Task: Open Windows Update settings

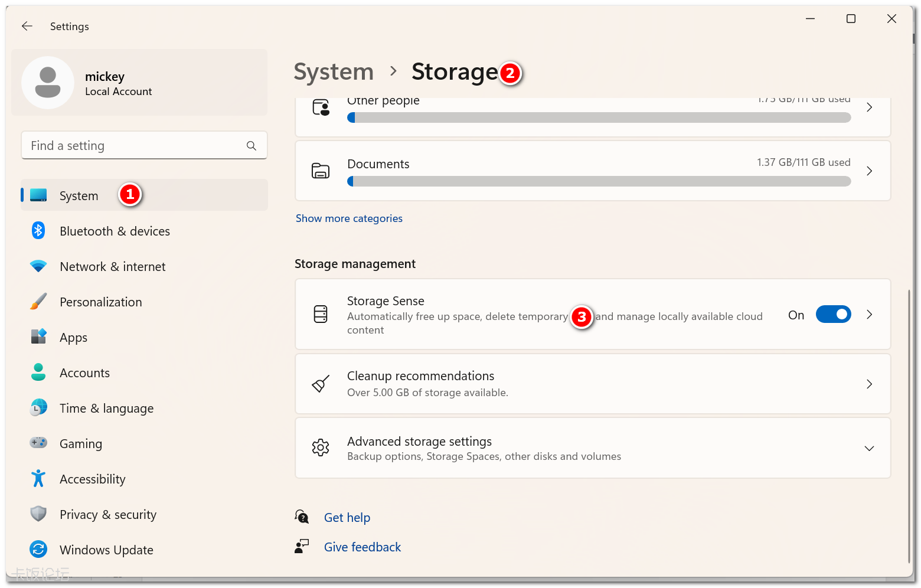Action: pyautogui.click(x=144, y=550)
